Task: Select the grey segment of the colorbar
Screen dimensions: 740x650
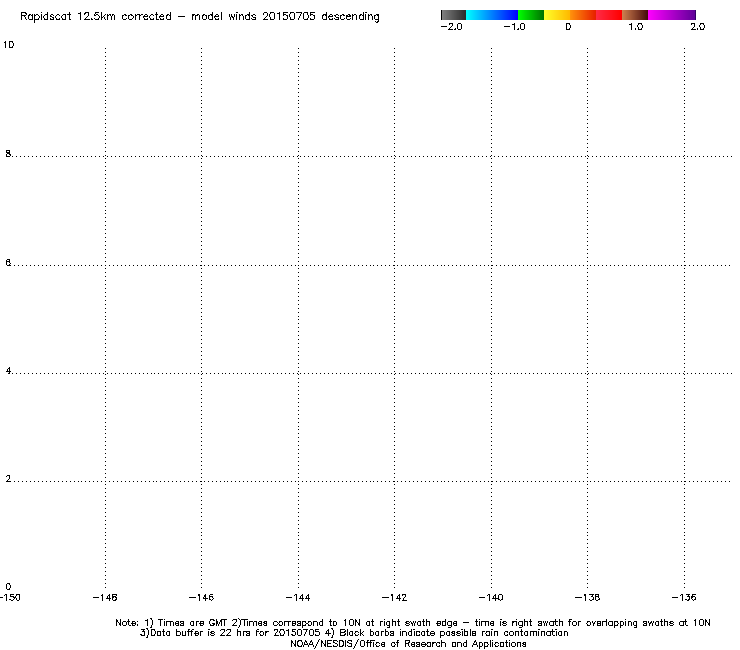Action: (x=454, y=15)
